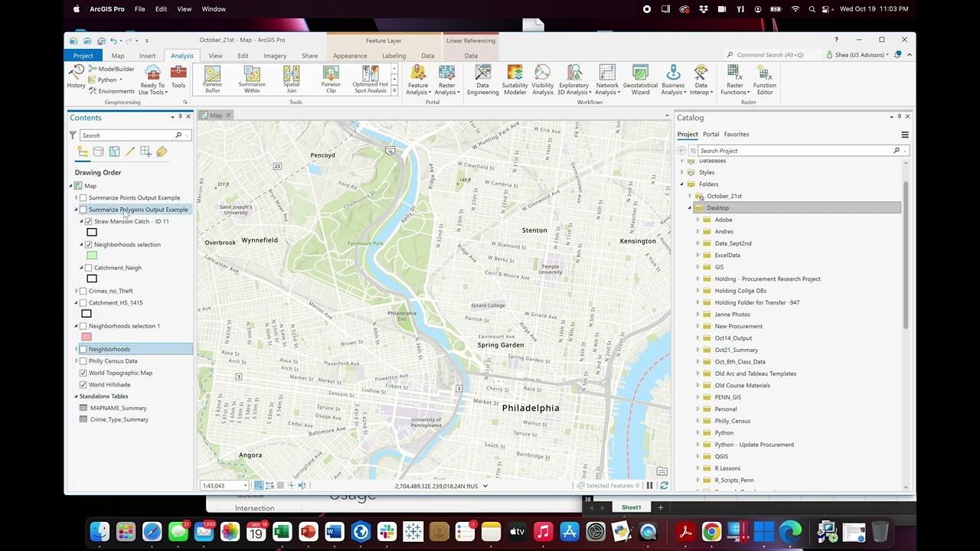The width and height of the screenshot is (980, 551).
Task: Disable the World Hillshade layer
Action: click(x=83, y=384)
